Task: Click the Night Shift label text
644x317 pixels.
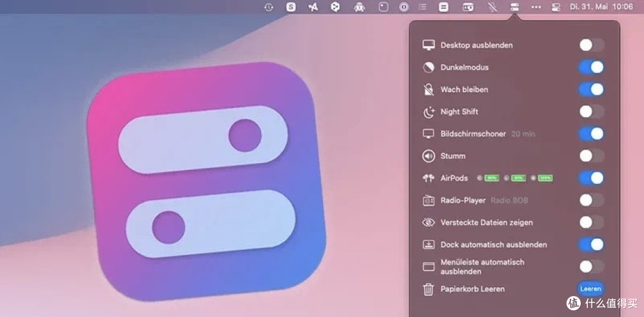Action: coord(459,112)
